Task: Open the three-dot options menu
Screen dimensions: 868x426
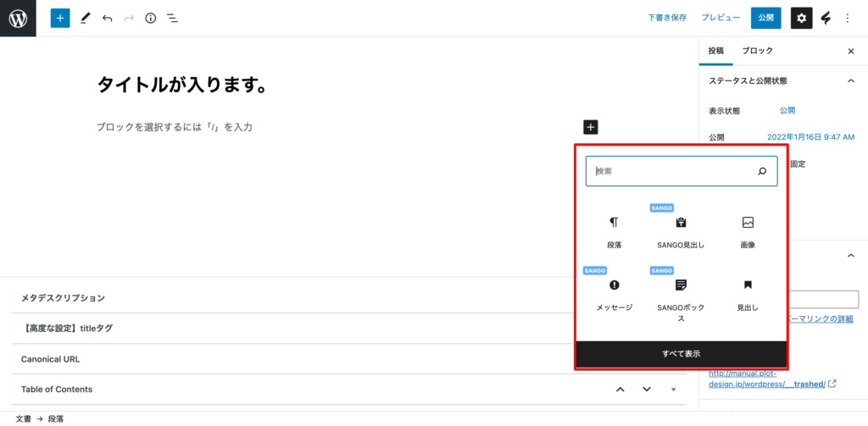Action: [x=848, y=18]
